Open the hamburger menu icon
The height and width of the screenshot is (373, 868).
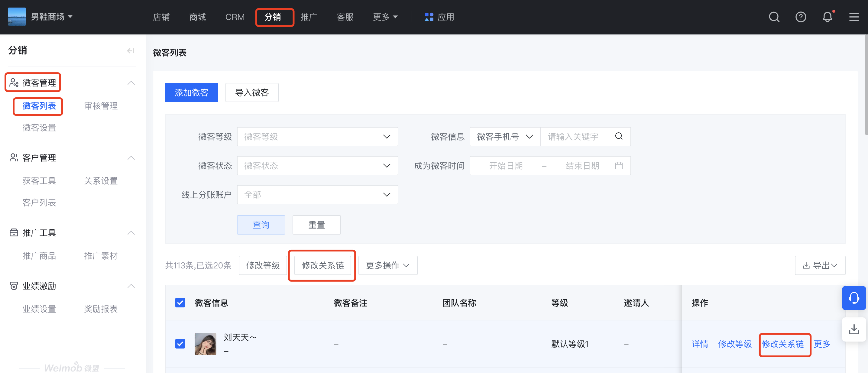click(854, 17)
